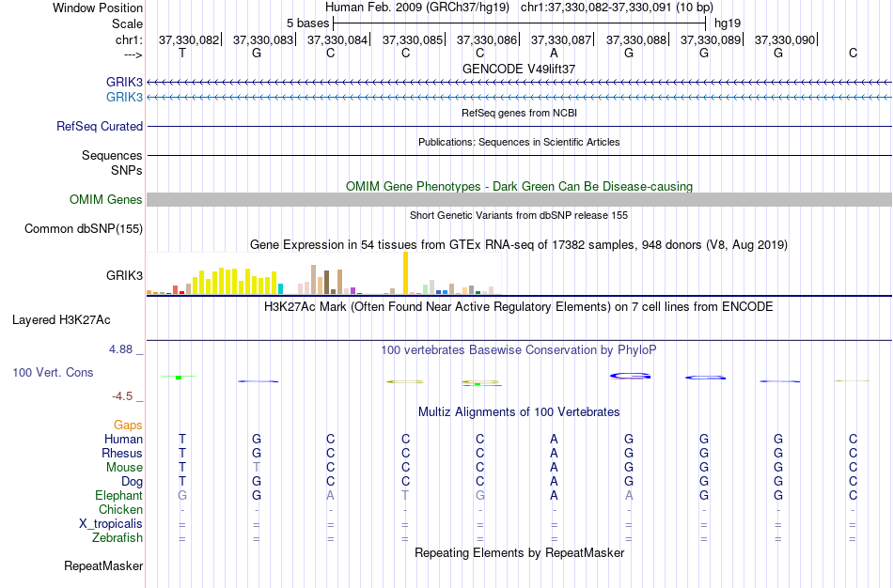Click the OMIM Genes track label
The width and height of the screenshot is (893, 588).
[106, 199]
